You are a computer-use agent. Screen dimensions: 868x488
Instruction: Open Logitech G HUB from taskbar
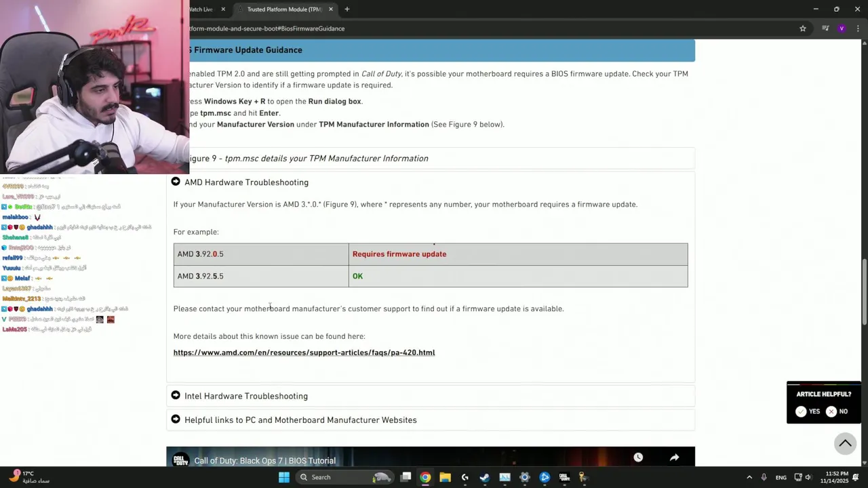465,477
